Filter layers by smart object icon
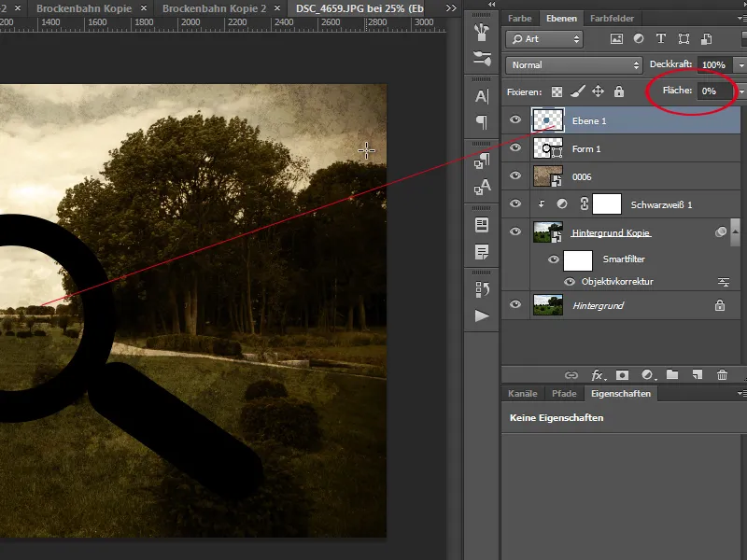Image resolution: width=747 pixels, height=560 pixels. point(707,38)
